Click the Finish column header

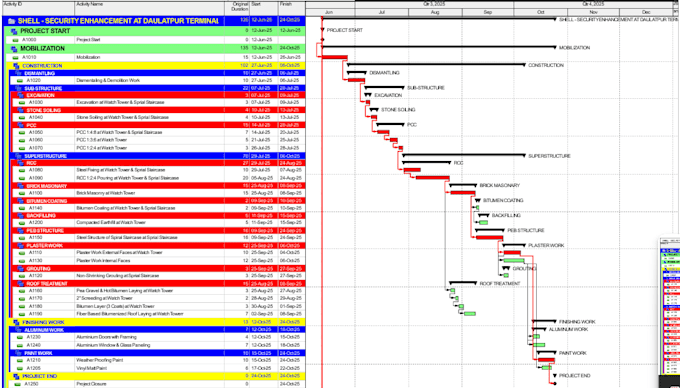click(292, 8)
